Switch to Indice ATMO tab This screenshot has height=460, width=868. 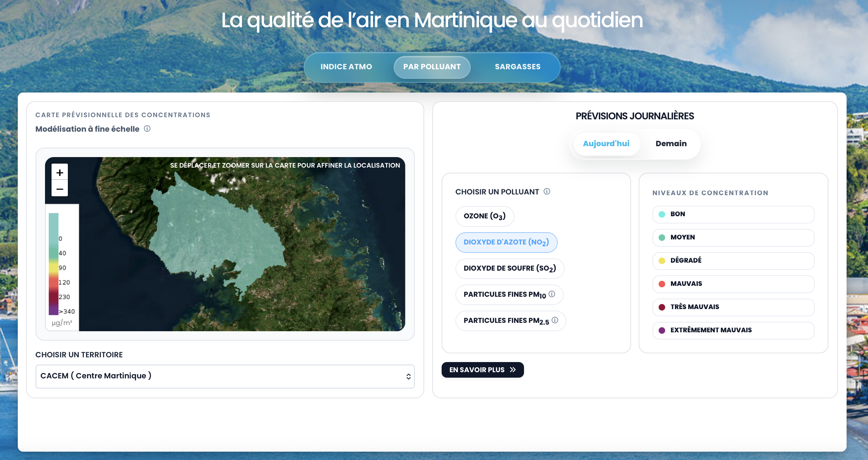(346, 67)
